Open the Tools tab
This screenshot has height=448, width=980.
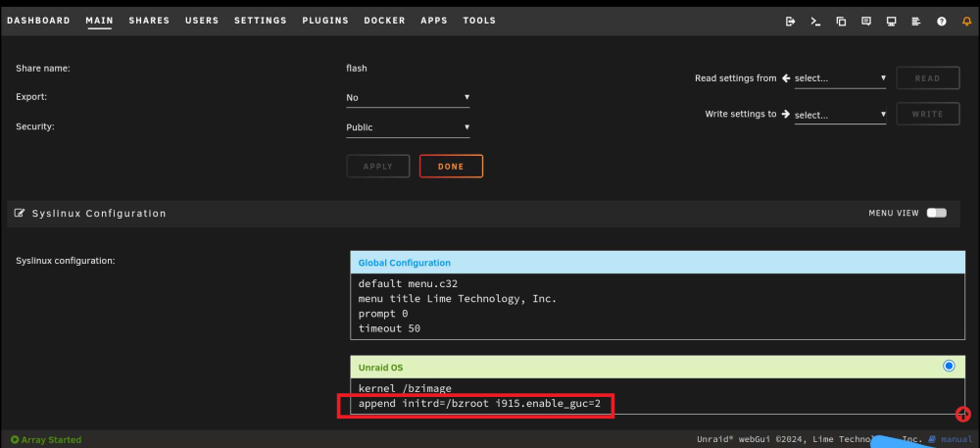click(x=479, y=21)
